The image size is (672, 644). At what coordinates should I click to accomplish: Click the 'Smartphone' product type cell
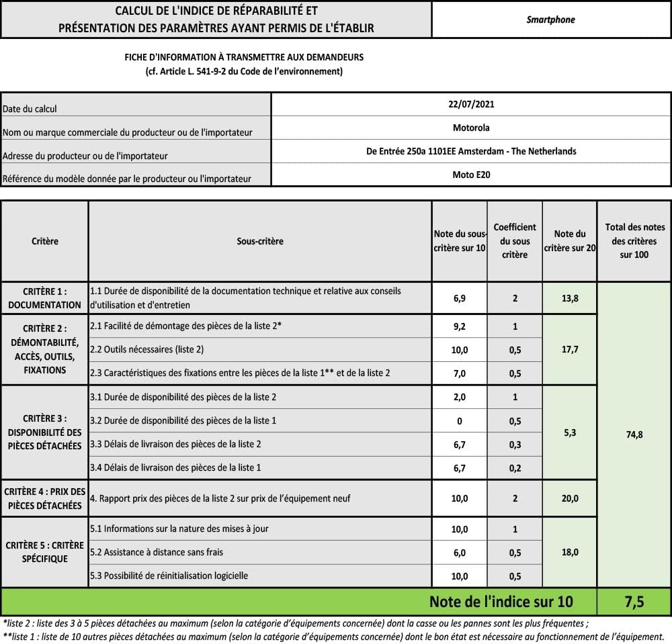pos(550,19)
